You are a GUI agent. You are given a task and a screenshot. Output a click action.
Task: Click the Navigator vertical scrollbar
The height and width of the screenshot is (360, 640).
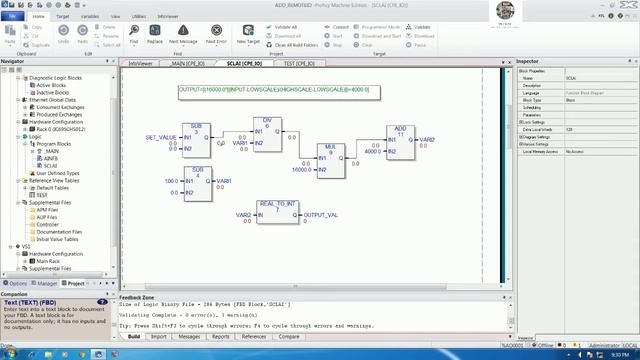(x=113, y=171)
